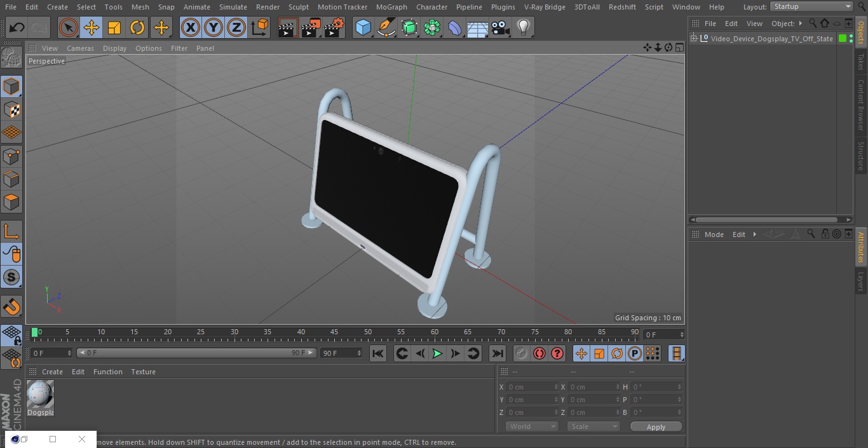Open the green Array modeling objects
868x448 pixels.
point(432,28)
